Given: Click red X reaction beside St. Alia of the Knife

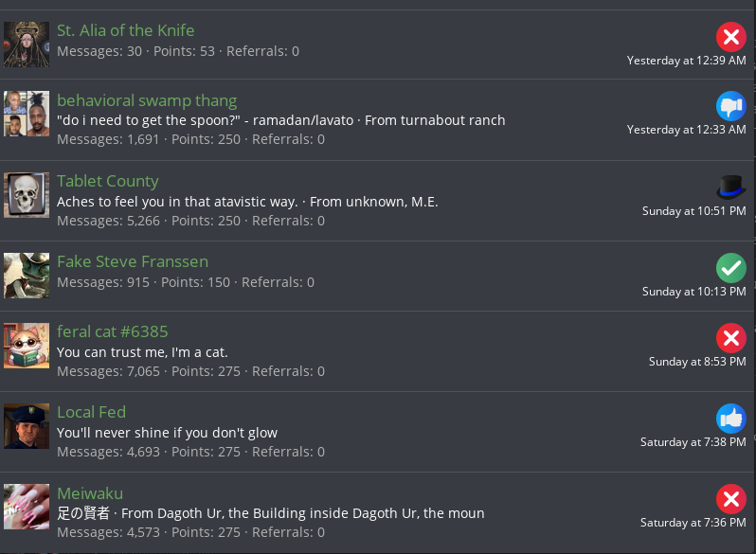Looking at the screenshot, I should (730, 37).
